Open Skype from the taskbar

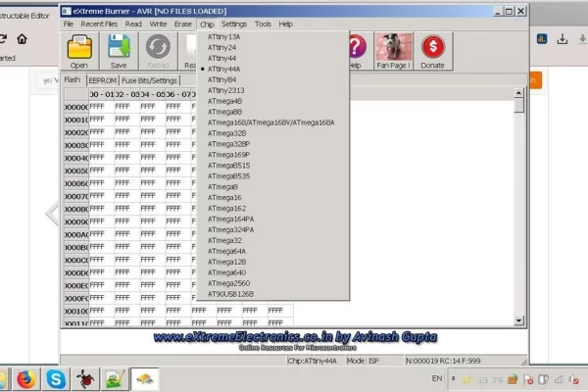coord(56,379)
